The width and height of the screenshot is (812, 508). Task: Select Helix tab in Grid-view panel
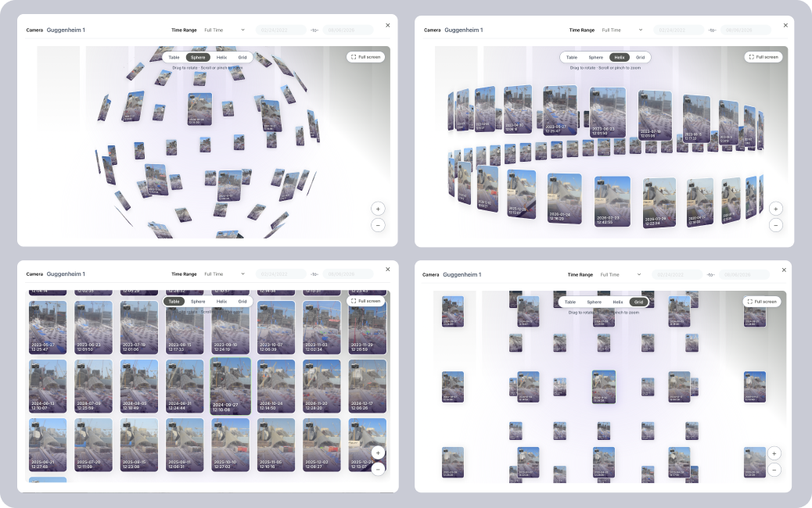pyautogui.click(x=618, y=302)
